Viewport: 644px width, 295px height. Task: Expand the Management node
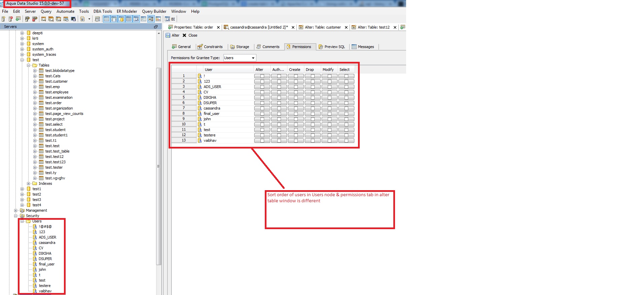pyautogui.click(x=16, y=210)
